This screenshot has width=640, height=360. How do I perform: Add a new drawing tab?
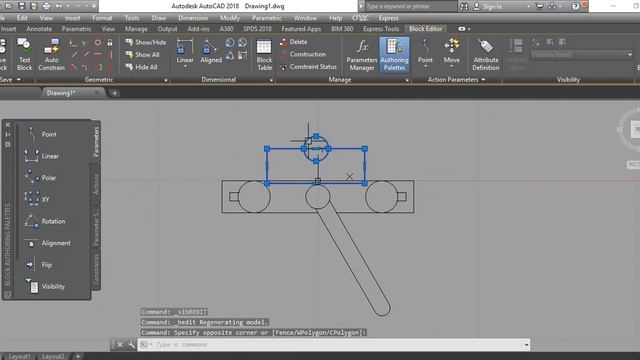point(115,93)
